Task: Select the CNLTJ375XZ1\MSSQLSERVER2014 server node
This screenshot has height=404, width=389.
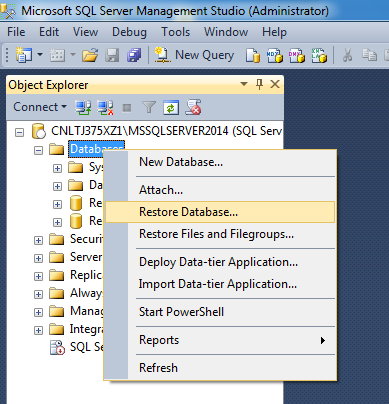Action: [x=166, y=131]
